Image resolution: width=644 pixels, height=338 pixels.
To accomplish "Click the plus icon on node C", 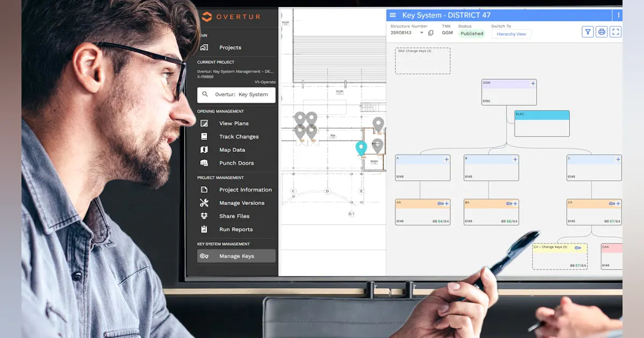I will click(x=618, y=159).
